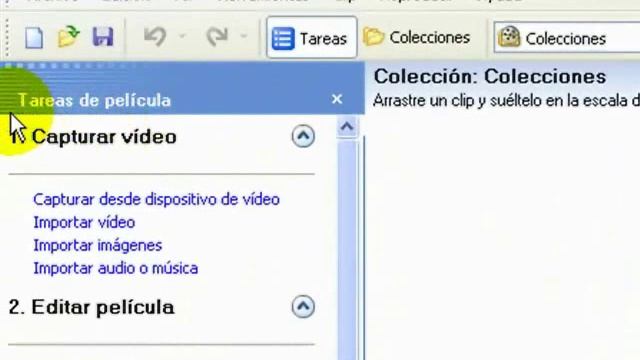The height and width of the screenshot is (360, 640).
Task: Toggle the Tareas pane button
Action: coord(311,38)
